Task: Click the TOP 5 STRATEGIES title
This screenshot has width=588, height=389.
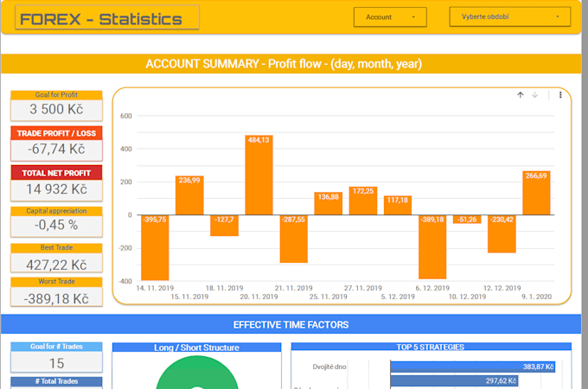Action: (431, 347)
